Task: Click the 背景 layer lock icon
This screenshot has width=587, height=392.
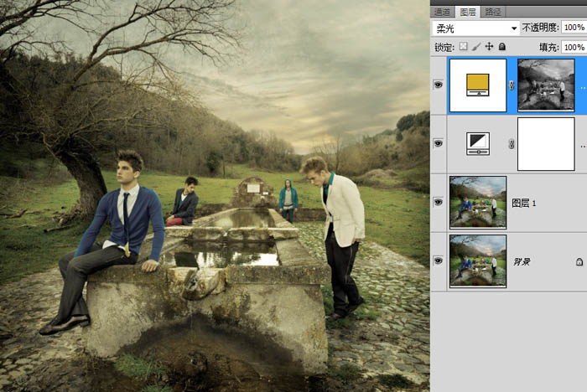Action: (579, 261)
